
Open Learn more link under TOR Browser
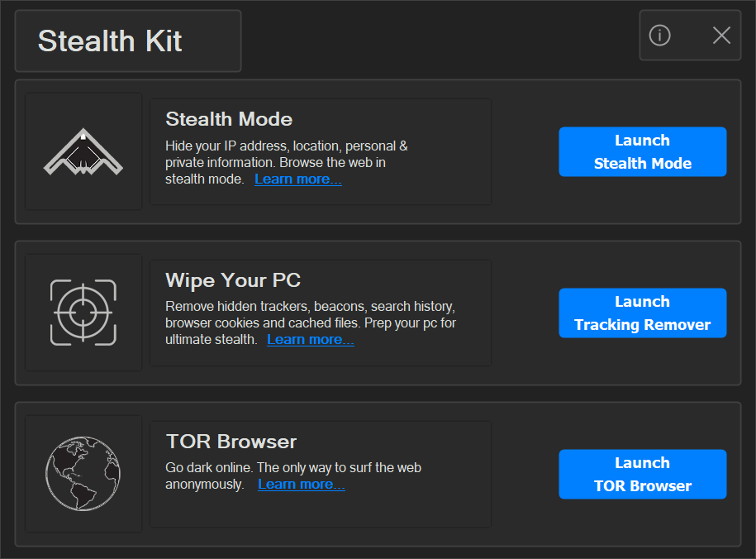tap(302, 485)
